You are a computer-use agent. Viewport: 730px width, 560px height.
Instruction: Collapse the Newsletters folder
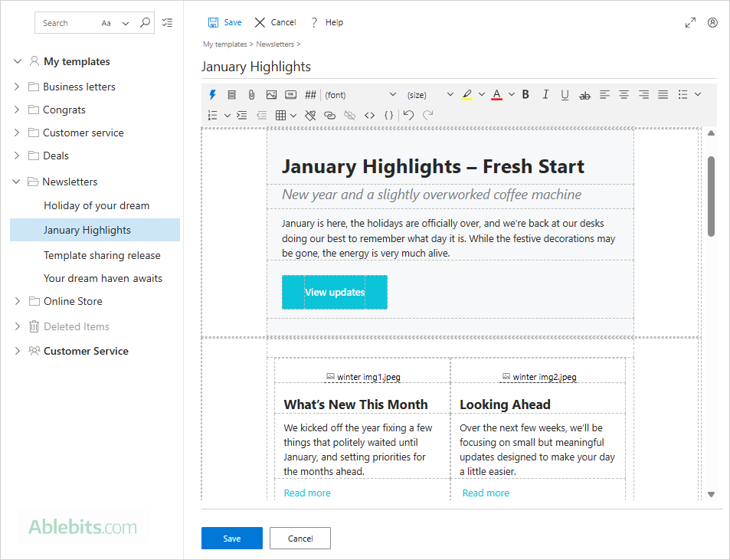[16, 182]
